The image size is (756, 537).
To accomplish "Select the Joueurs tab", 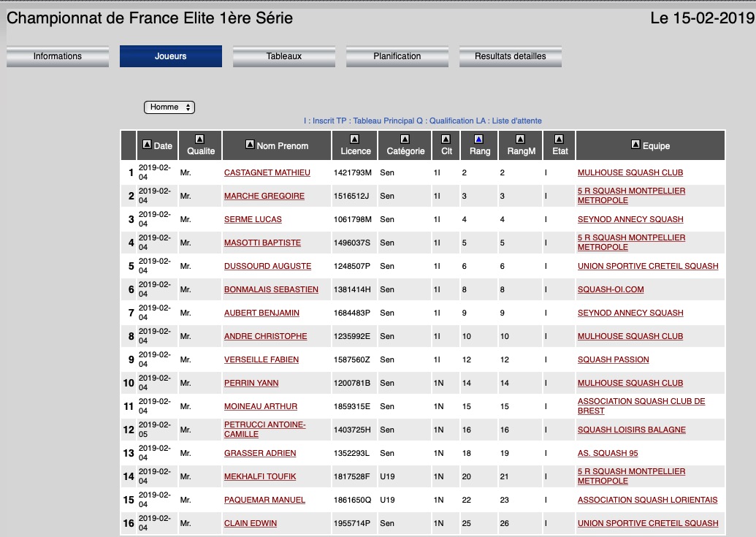I will pyautogui.click(x=171, y=56).
